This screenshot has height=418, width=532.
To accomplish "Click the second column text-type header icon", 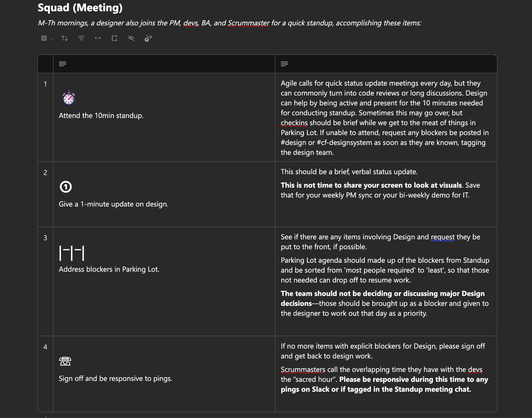I will 284,64.
